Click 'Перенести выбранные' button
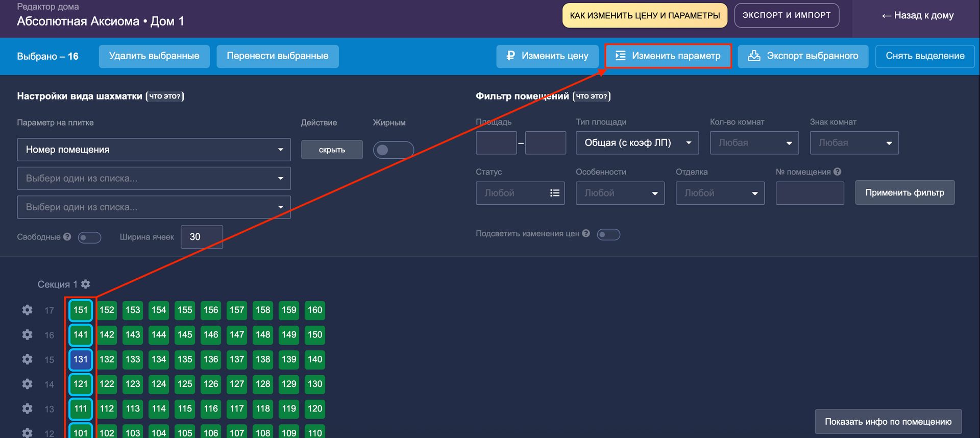 tap(278, 56)
